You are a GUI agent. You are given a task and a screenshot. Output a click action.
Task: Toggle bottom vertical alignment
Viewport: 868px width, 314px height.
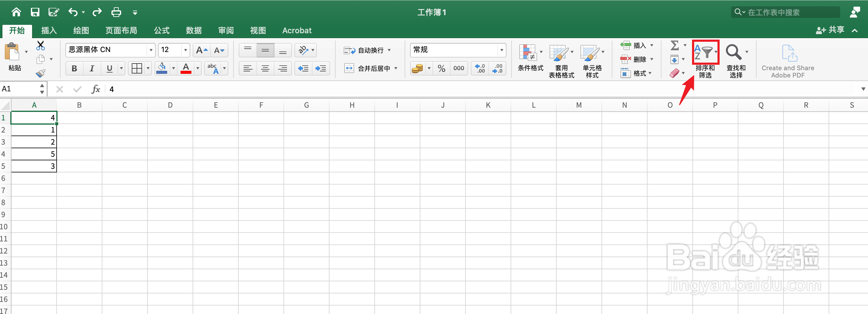click(x=283, y=50)
